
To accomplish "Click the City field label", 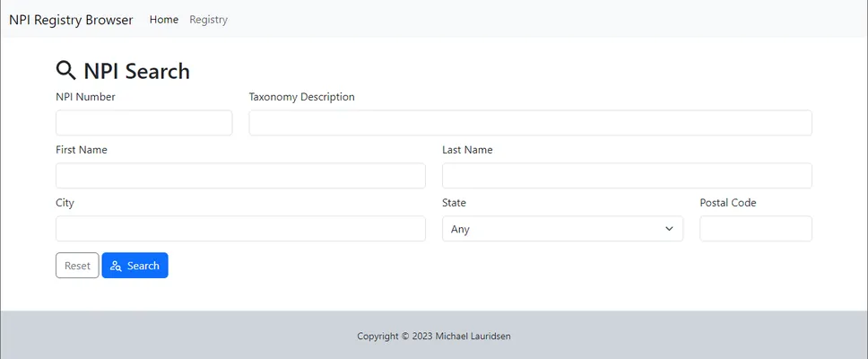I will (65, 203).
